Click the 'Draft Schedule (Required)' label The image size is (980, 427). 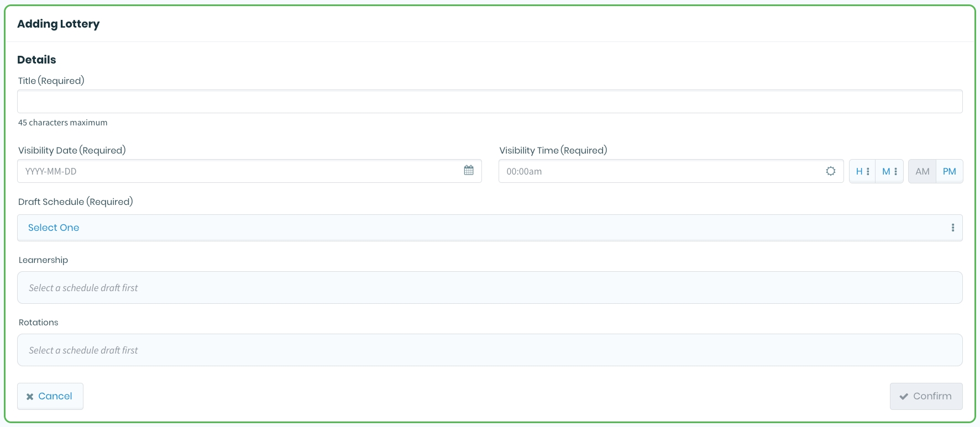(76, 202)
